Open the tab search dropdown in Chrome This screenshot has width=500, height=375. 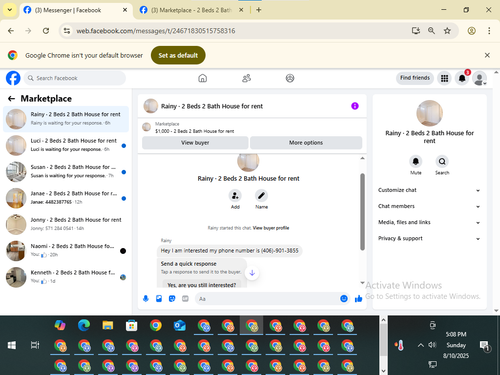point(10,10)
